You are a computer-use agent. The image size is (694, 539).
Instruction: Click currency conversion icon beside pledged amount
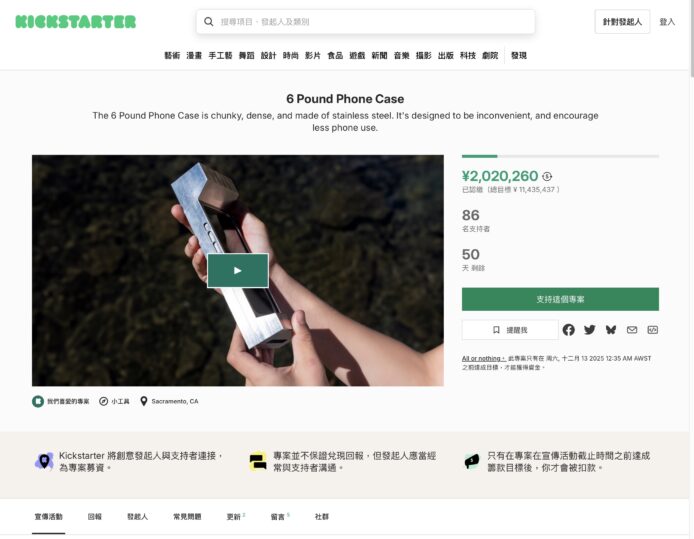pos(547,177)
